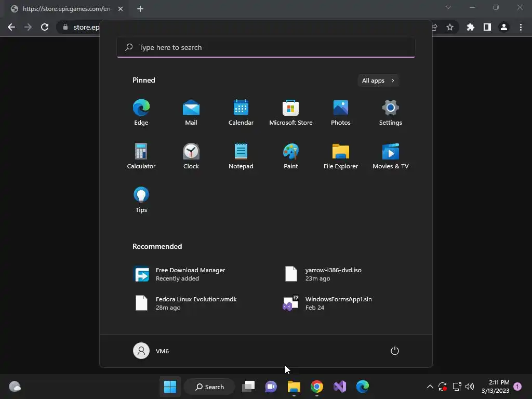This screenshot has width=532, height=399.
Task: Open Settings from pinned apps
Action: click(391, 113)
